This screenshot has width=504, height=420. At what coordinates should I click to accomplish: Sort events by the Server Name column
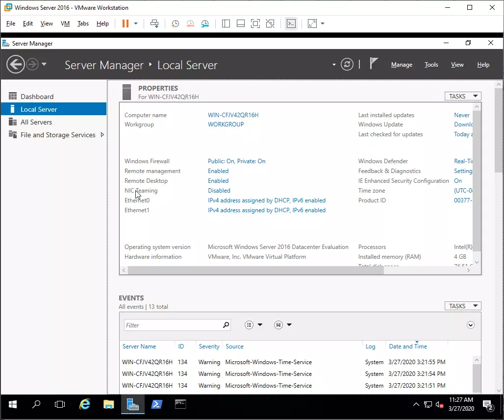click(x=139, y=346)
